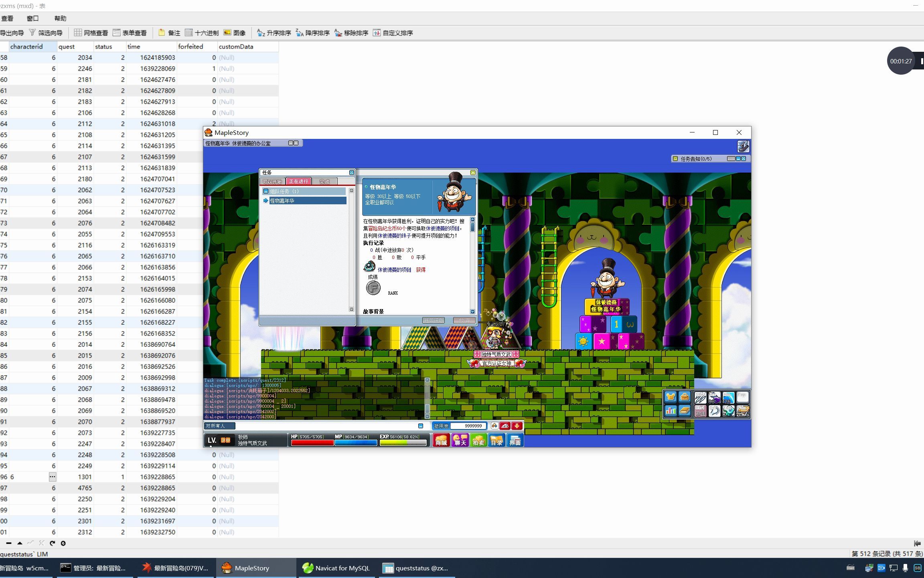Viewport: 924px width, 578px height.
Task: Apply 降序排序 descending sort
Action: pyautogui.click(x=313, y=33)
